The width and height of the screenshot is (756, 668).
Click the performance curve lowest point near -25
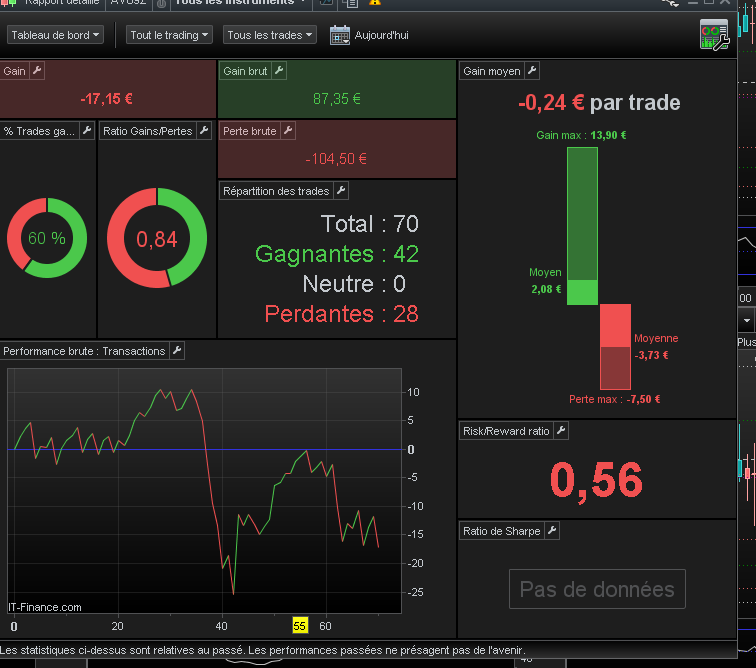(233, 593)
